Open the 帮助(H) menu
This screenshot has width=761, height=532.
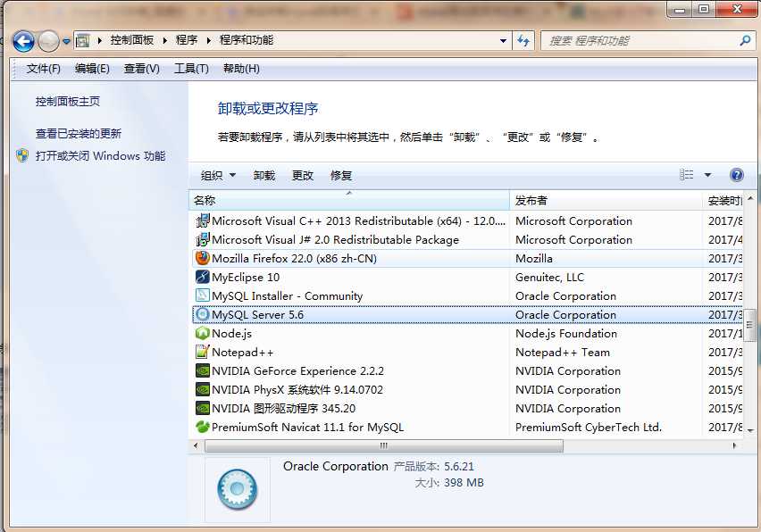pos(241,69)
